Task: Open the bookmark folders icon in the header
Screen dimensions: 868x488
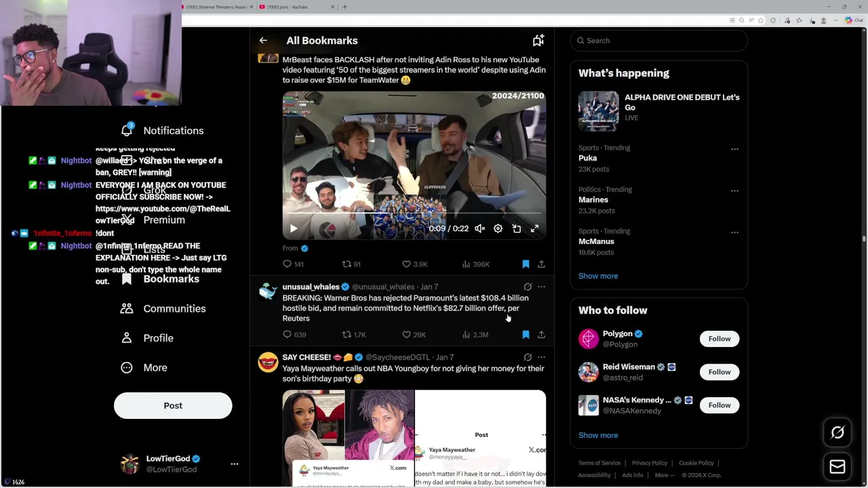Action: click(538, 41)
